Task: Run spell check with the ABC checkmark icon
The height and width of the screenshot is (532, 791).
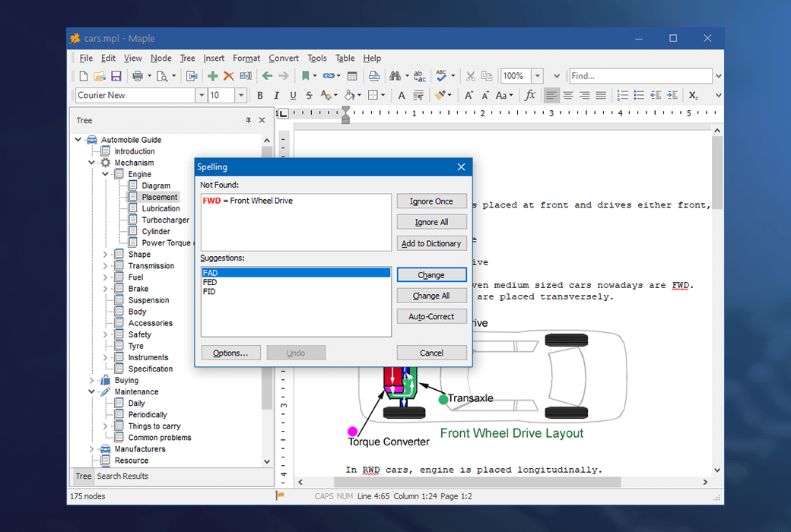Action: point(441,76)
